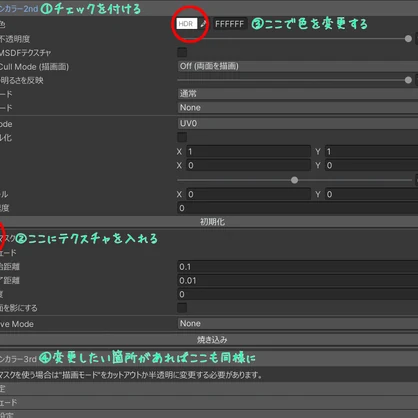Open the UV0 mode dropdown
418x418 pixels.
pos(297,124)
